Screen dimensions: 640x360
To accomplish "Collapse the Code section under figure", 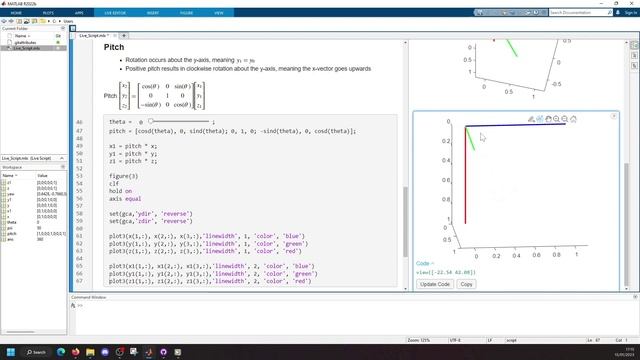I will click(x=425, y=263).
